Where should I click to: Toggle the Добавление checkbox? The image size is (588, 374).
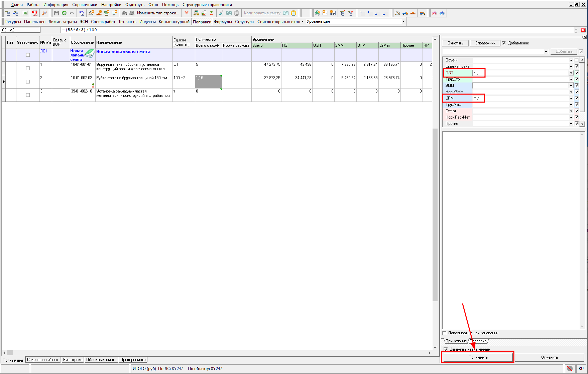(x=504, y=43)
